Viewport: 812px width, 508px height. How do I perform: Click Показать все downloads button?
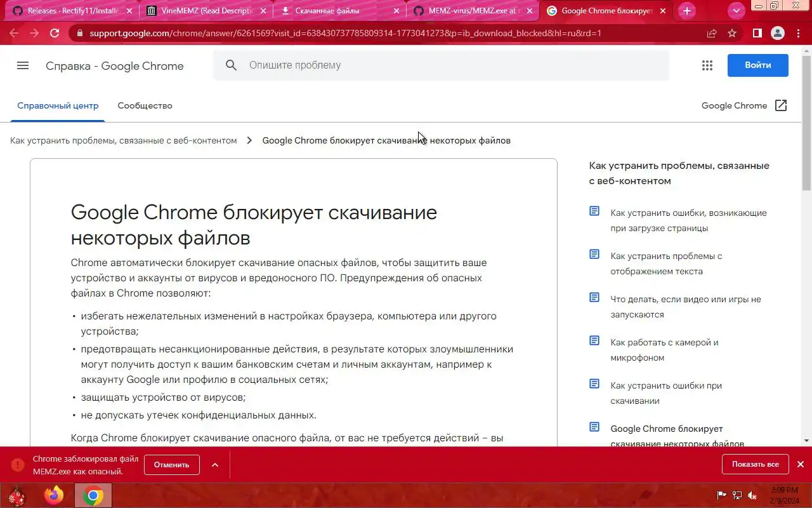[755, 464]
